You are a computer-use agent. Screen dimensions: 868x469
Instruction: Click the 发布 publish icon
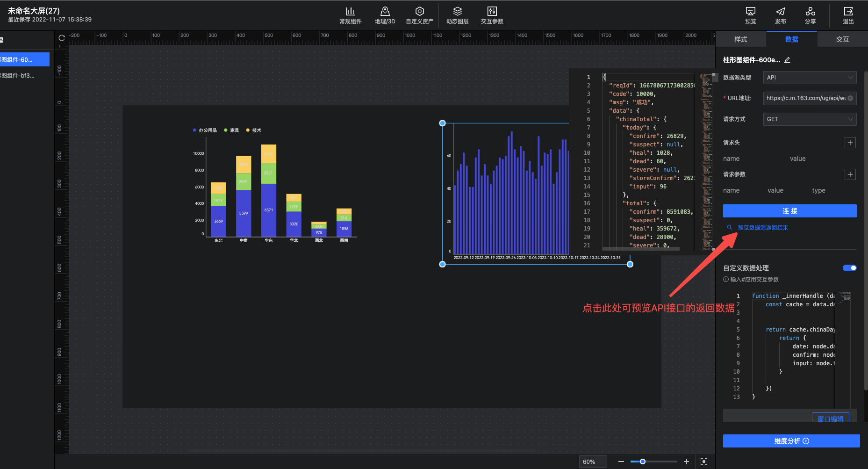coord(780,15)
